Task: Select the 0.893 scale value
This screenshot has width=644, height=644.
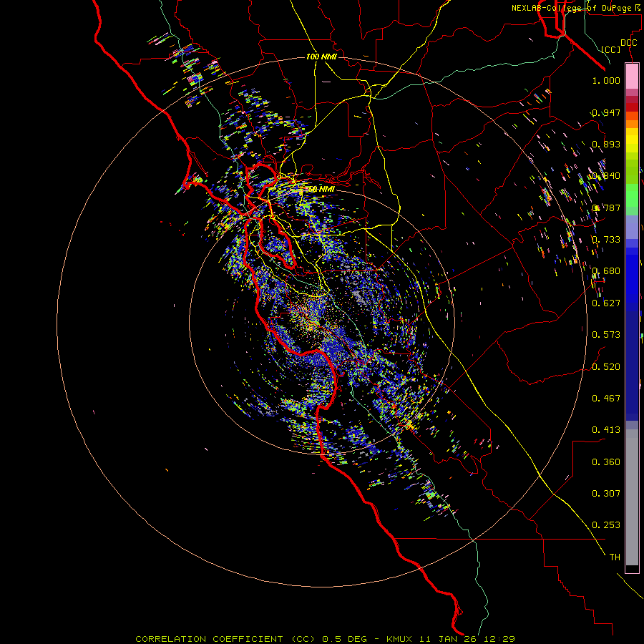Action: tap(606, 144)
